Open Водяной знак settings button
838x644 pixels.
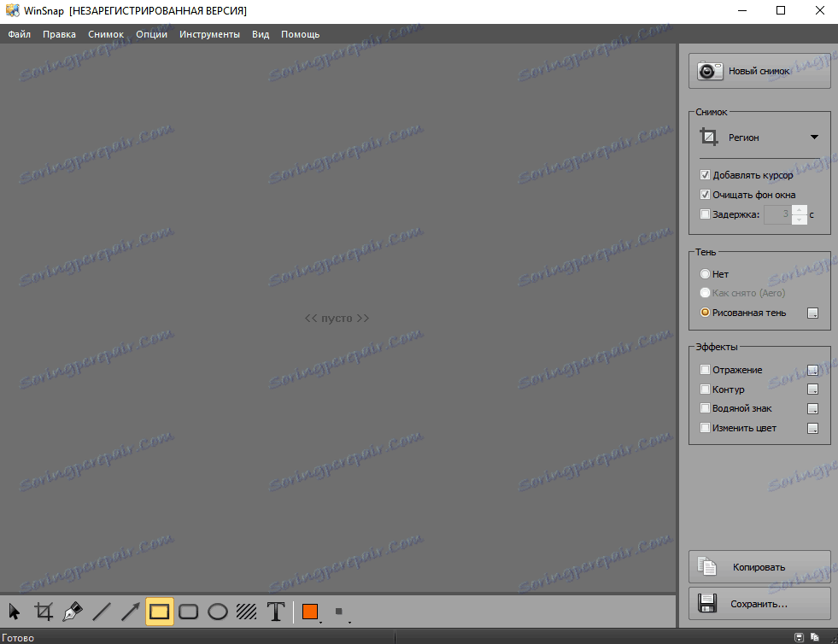point(812,409)
